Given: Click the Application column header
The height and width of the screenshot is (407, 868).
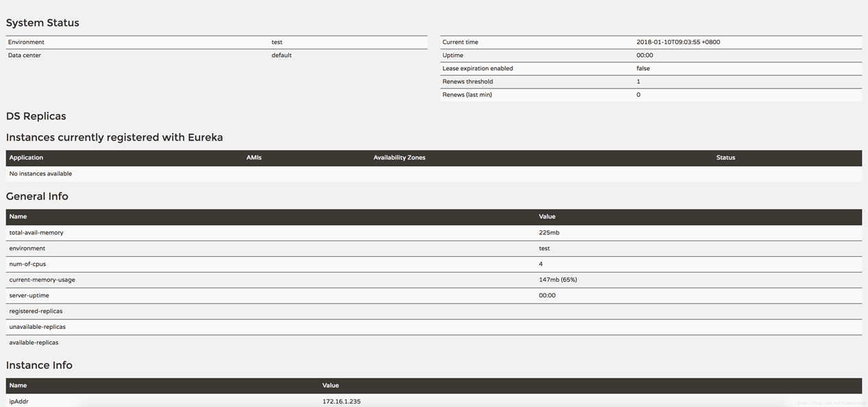Looking at the screenshot, I should click(x=26, y=158).
